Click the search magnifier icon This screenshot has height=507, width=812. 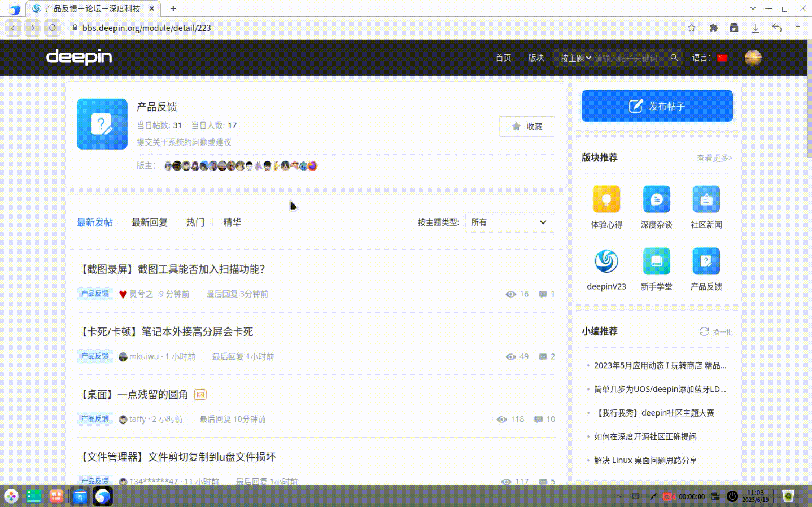(674, 57)
